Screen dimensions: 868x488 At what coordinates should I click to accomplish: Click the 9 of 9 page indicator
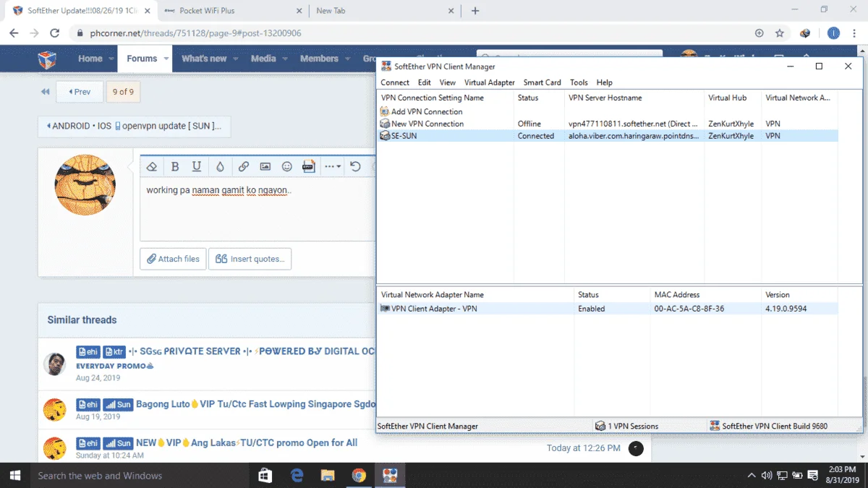123,92
